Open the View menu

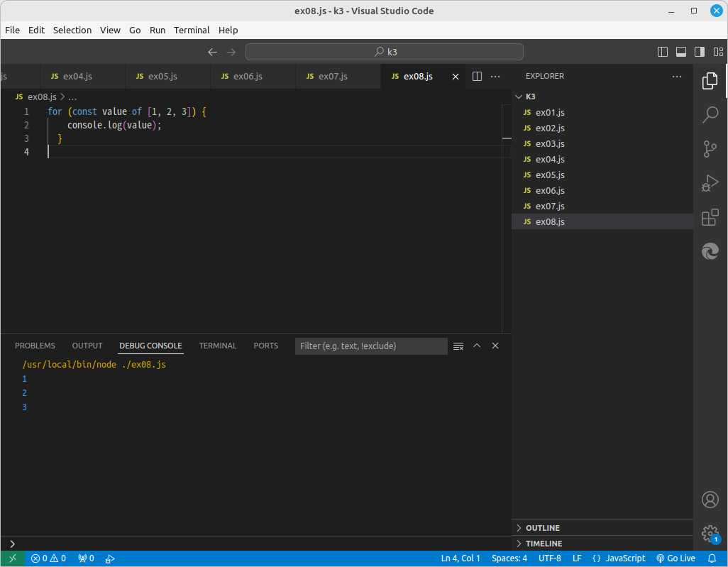coord(110,31)
